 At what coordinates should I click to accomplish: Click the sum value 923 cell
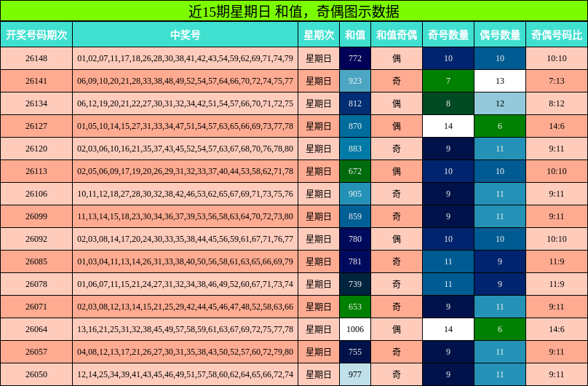coord(355,81)
